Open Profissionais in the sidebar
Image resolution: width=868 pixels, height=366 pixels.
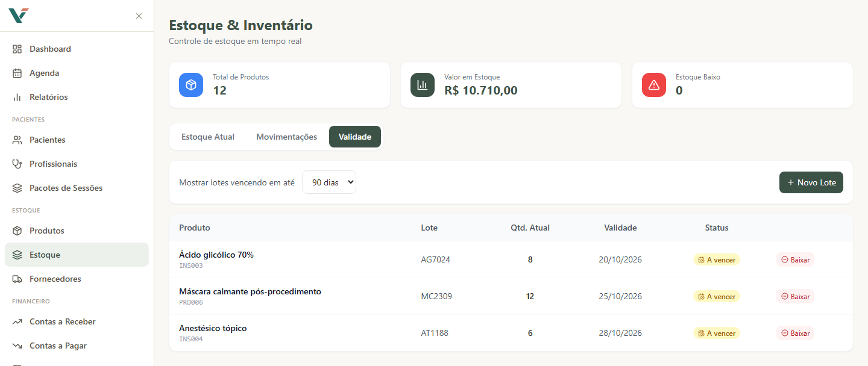77,164
